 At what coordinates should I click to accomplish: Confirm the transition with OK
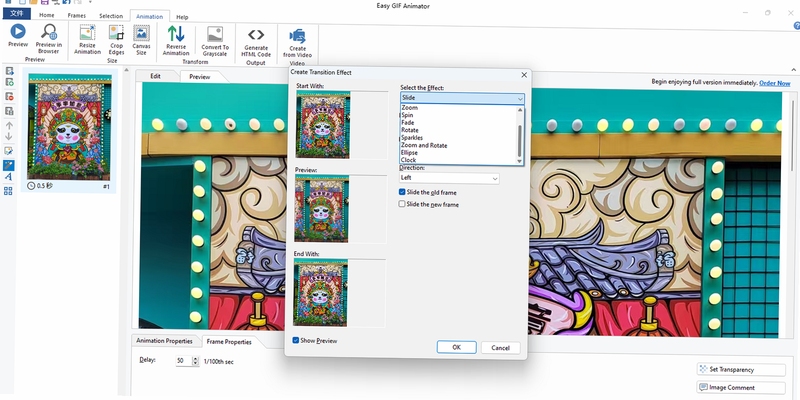coord(457,347)
